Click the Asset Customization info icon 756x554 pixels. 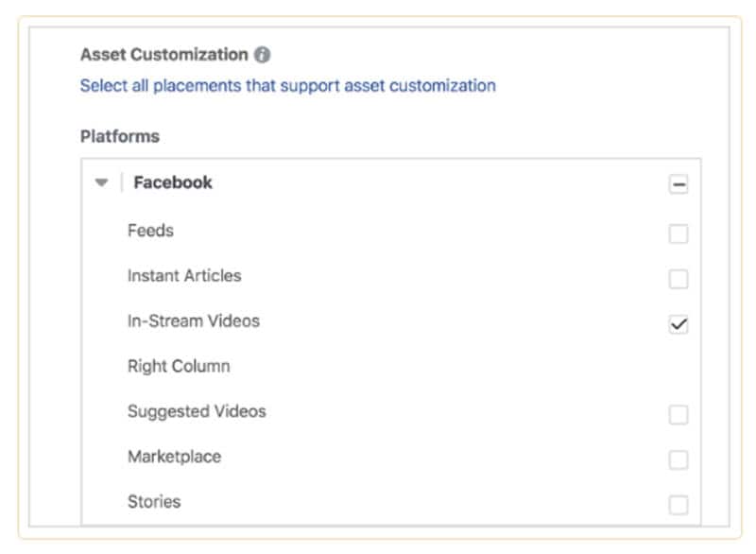pyautogui.click(x=262, y=55)
